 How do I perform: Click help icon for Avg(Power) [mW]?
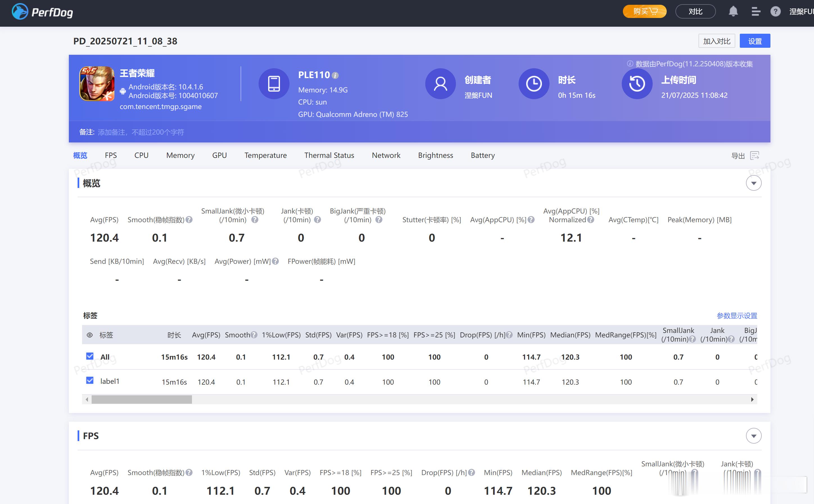(275, 261)
